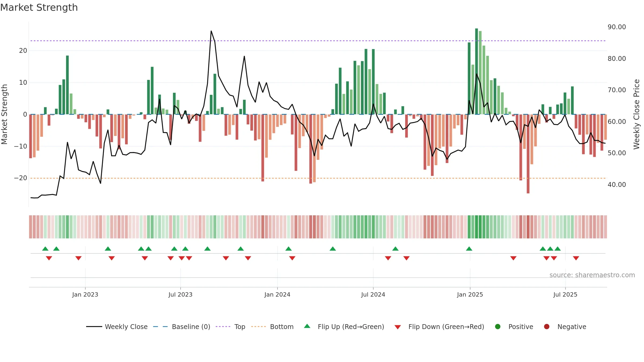Click the 60.00 price axis label

tap(617, 121)
